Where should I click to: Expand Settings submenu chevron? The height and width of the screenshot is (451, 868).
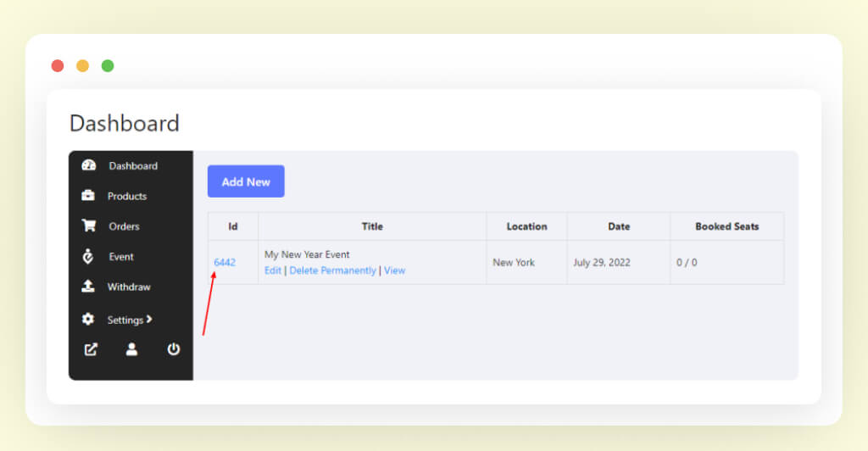pos(149,320)
